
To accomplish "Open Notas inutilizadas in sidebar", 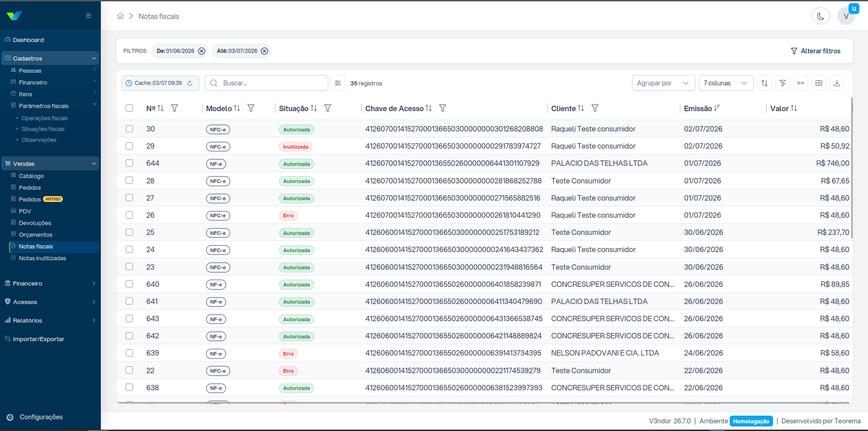I will (x=42, y=258).
